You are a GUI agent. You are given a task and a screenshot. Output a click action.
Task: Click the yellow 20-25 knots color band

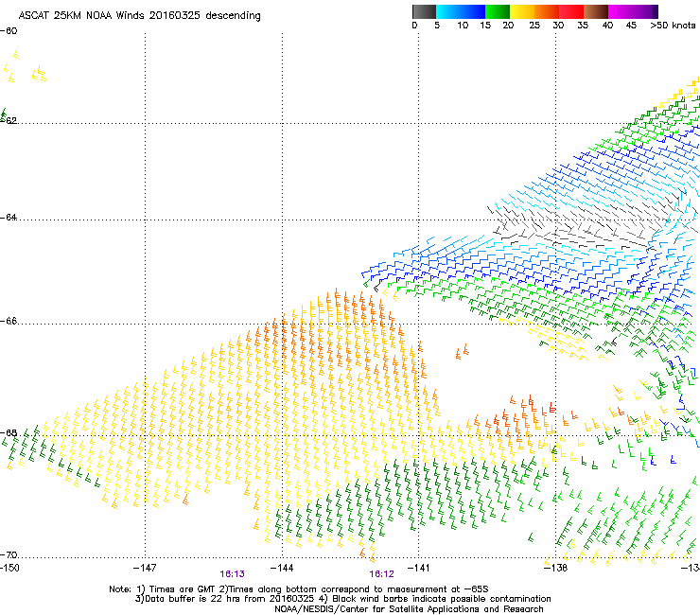pos(522,11)
